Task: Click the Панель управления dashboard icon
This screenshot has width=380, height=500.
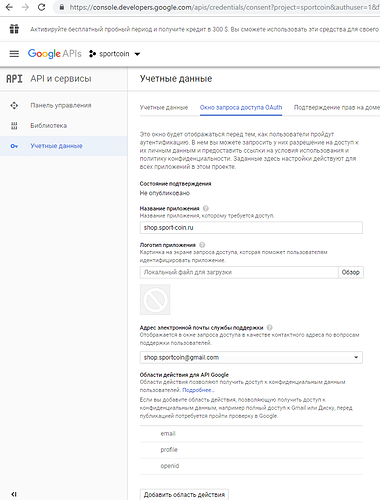Action: [14, 105]
